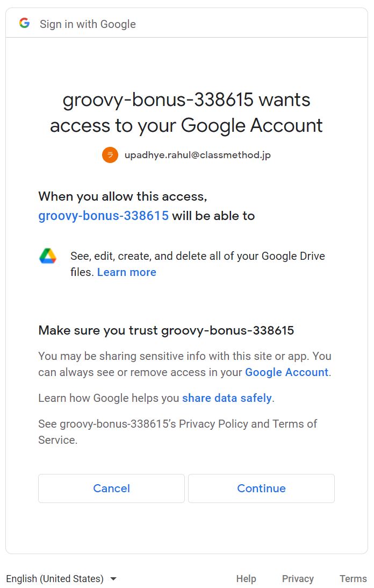The height and width of the screenshot is (588, 374).
Task: Open the English (United States) language selector
Action: coord(55,579)
